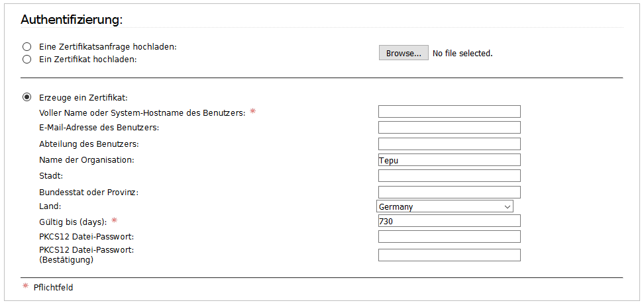Click the Browse... file button
This screenshot has width=644, height=303.
click(x=403, y=53)
